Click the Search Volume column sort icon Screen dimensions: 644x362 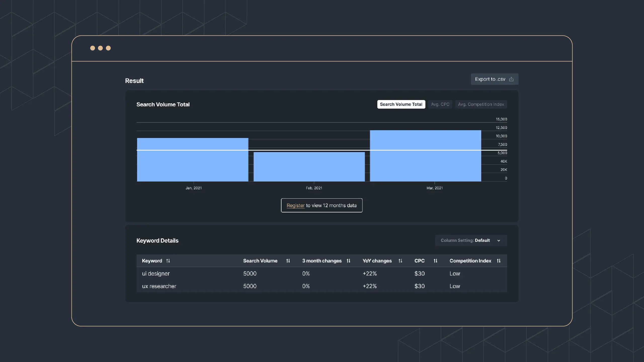[x=288, y=260]
